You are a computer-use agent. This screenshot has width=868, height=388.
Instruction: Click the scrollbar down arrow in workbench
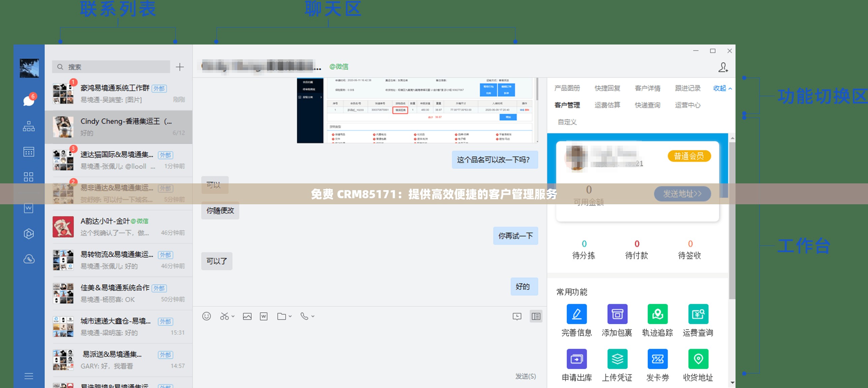[732, 383]
